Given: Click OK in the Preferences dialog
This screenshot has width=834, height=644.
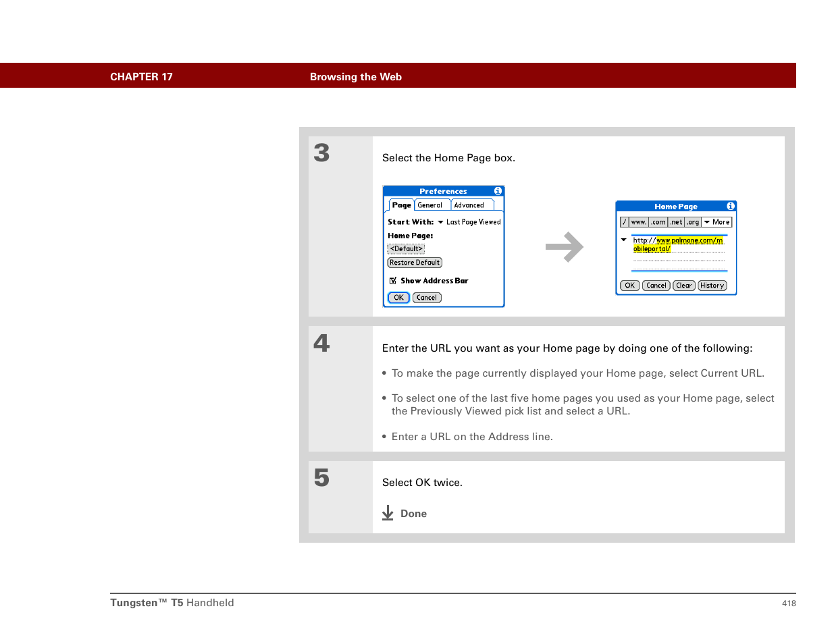Looking at the screenshot, I should (398, 298).
